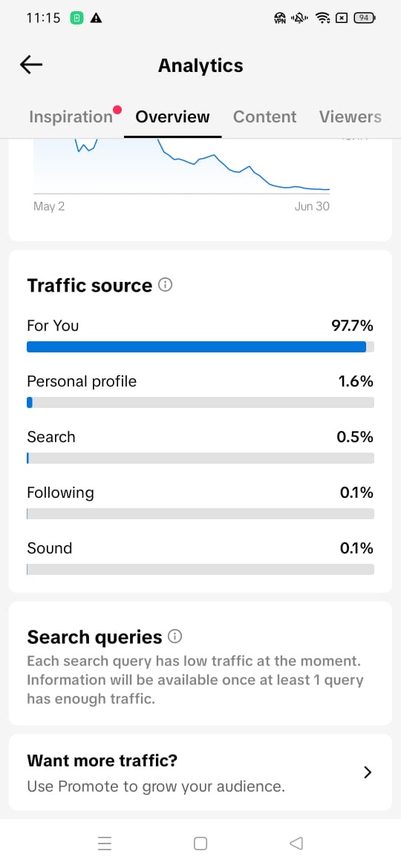This screenshot has width=401, height=868.
Task: Tap the Personal profile progress bar
Action: pyautogui.click(x=200, y=402)
